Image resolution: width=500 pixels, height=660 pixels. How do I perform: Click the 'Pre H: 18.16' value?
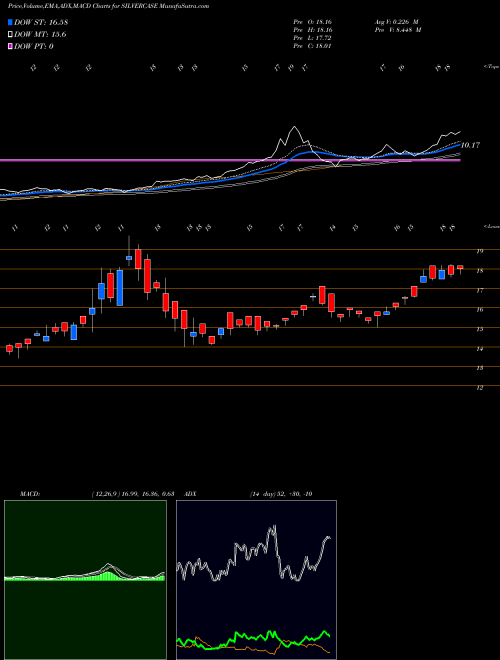coord(313,30)
